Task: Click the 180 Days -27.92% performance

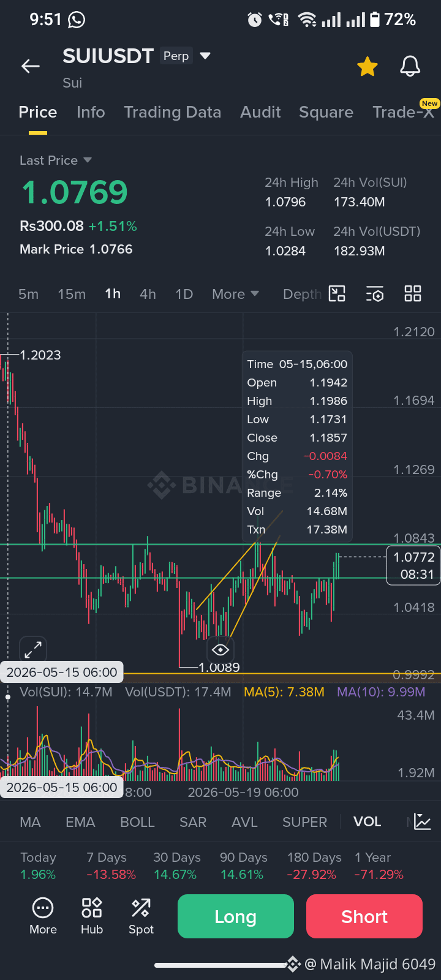Action: (314, 866)
